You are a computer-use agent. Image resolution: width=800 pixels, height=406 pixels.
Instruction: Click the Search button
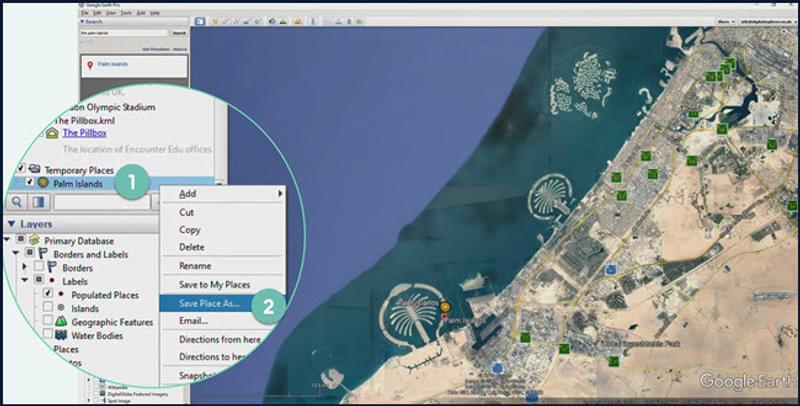pos(179,33)
